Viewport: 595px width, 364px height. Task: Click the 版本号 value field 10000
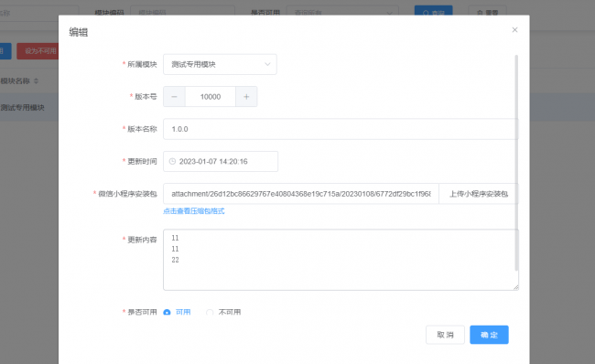pyautogui.click(x=211, y=97)
